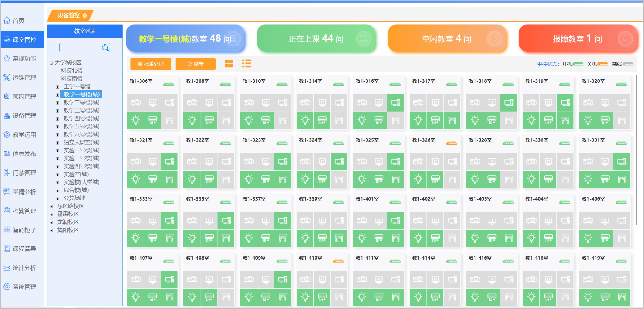Select 科技南楼 in the classroom tree
The height and width of the screenshot is (309, 644).
(72, 78)
